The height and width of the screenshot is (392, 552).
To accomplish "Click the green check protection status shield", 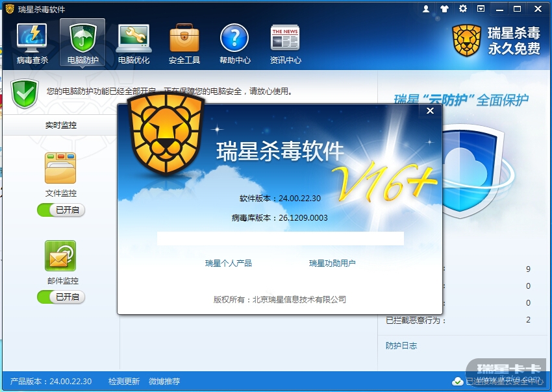I will pyautogui.click(x=25, y=93).
